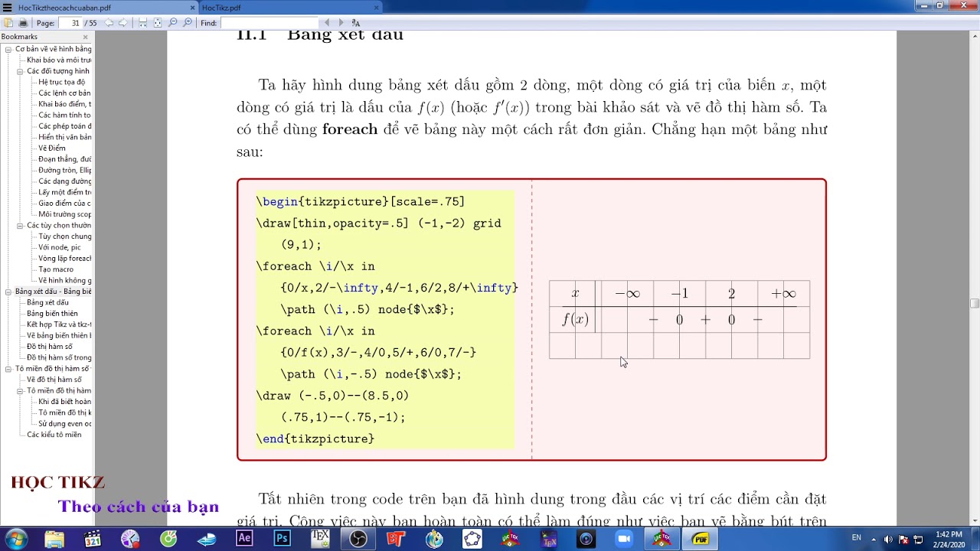Open OBS Studio taskbar icon
Viewport: 980px width, 551px height.
(358, 539)
